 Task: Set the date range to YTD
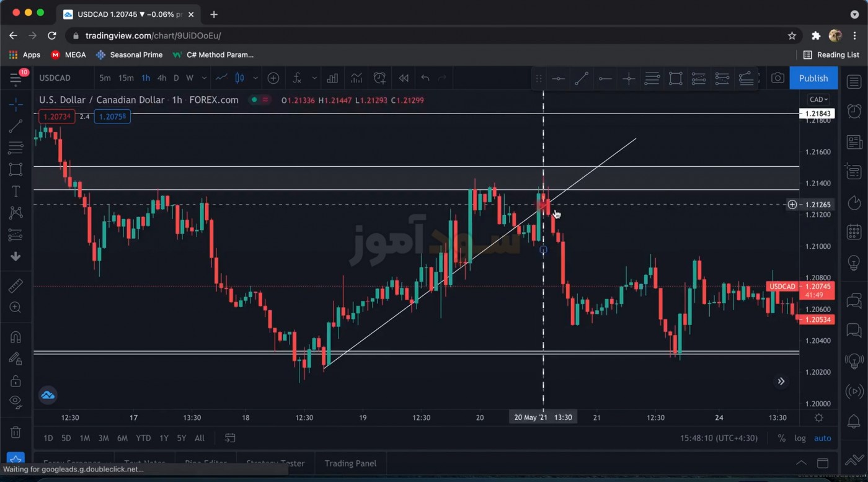coord(143,438)
